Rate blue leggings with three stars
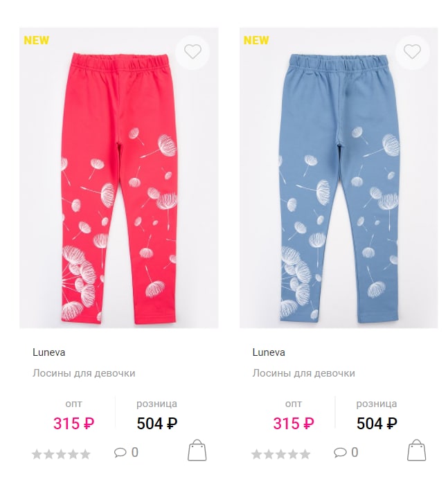448x486 pixels. pyautogui.click(x=281, y=454)
